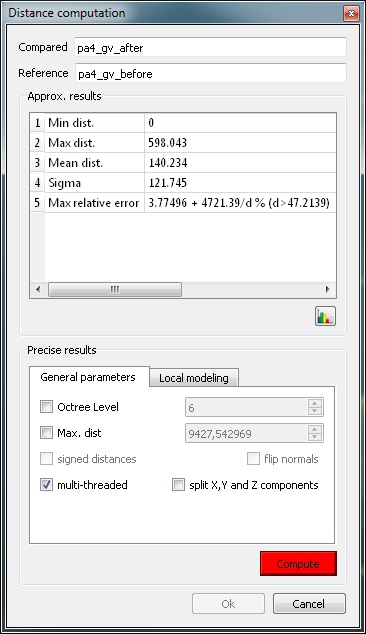
Task: Click the results table left scroll arrow
Action: click(x=38, y=289)
